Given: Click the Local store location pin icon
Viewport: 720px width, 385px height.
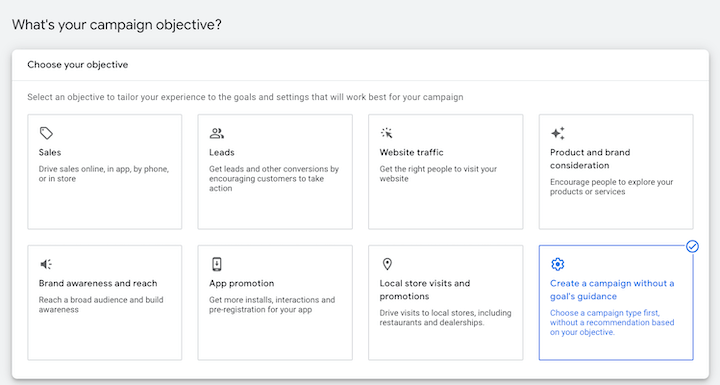Looking at the screenshot, I should [x=387, y=264].
